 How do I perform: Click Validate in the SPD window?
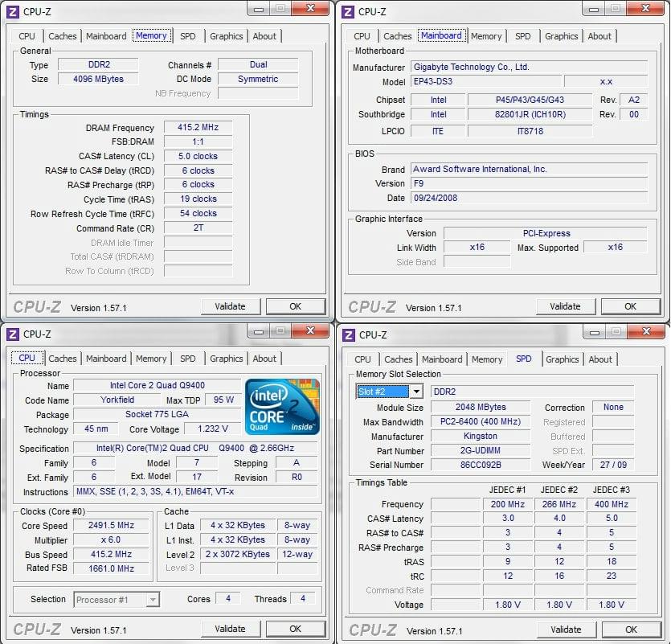pyautogui.click(x=567, y=630)
